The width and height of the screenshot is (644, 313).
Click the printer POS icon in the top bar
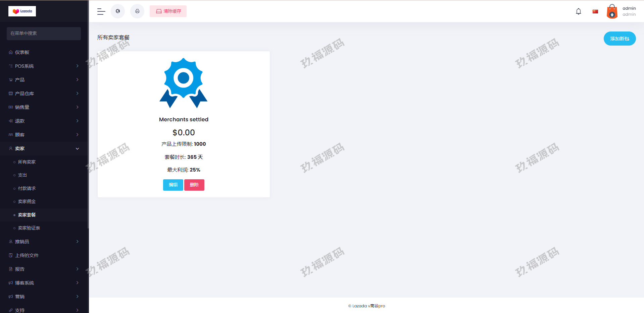(137, 11)
